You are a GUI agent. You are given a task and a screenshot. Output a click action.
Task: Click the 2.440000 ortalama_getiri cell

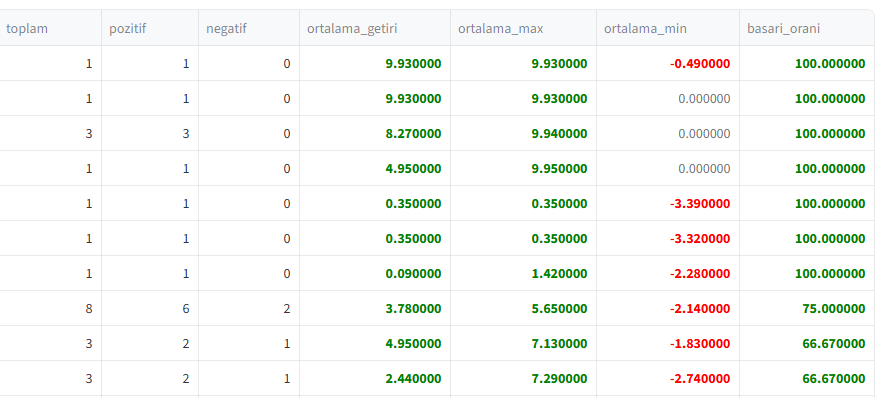(375, 379)
